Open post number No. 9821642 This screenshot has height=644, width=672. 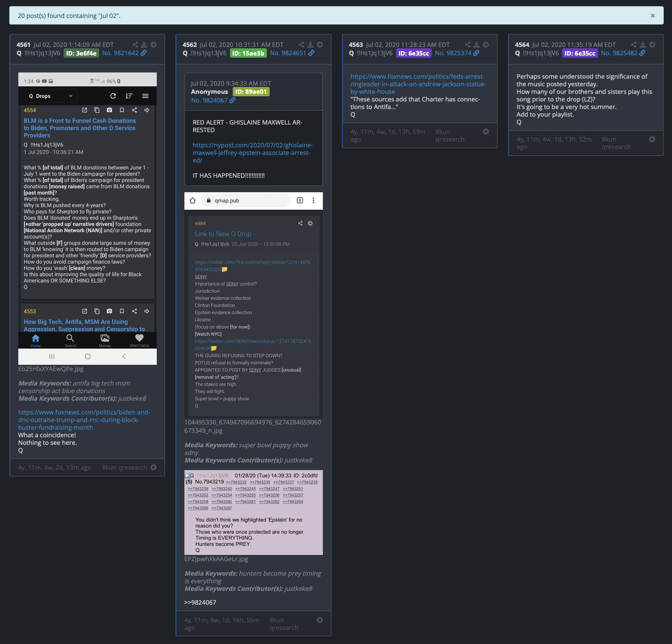pos(120,53)
